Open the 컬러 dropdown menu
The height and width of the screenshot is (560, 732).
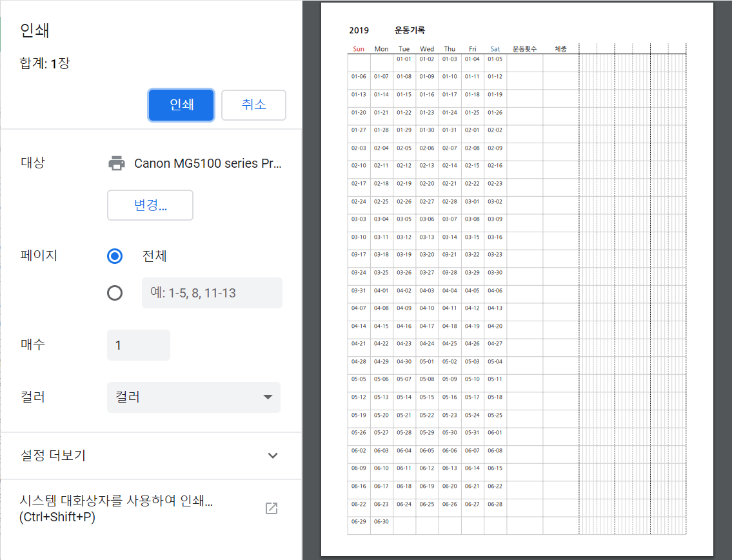tap(193, 397)
